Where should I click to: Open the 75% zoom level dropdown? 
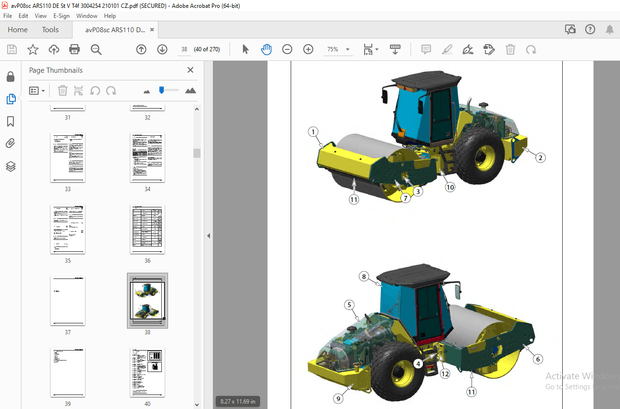349,49
